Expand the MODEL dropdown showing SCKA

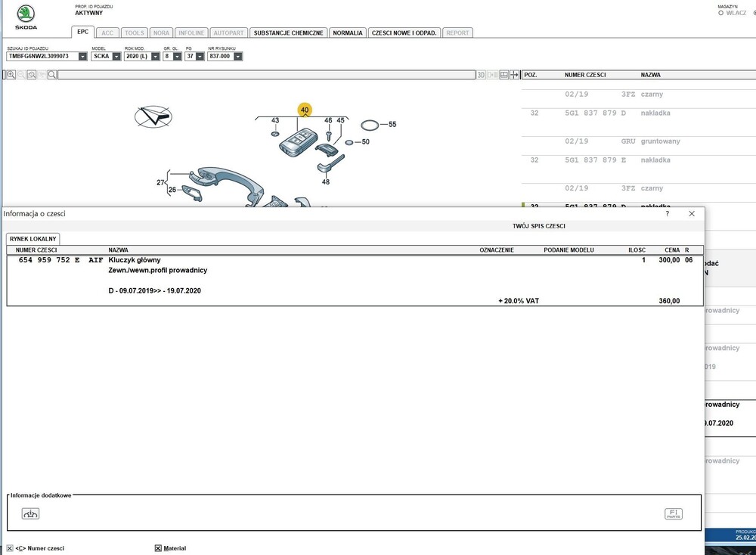tap(116, 57)
